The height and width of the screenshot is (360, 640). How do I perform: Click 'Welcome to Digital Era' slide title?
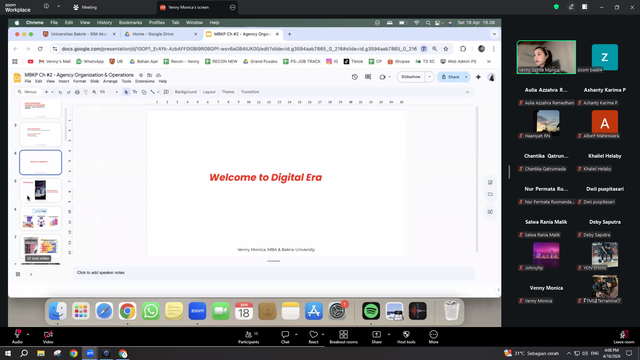(x=266, y=178)
